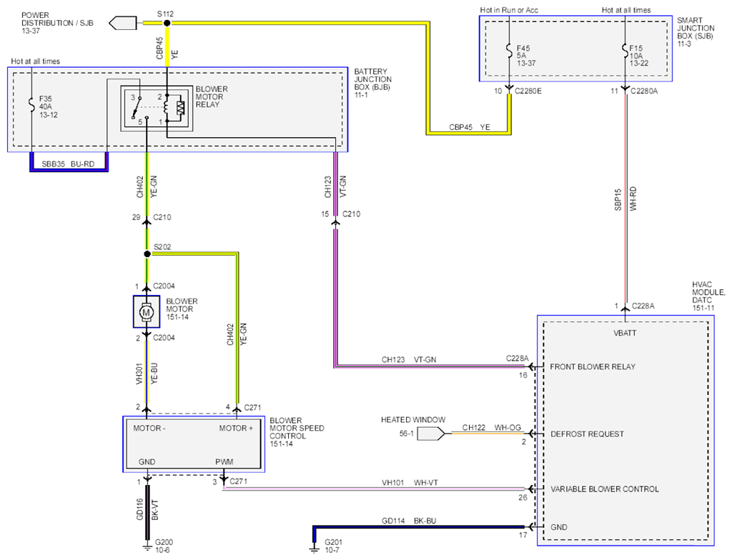The height and width of the screenshot is (560, 732).
Task: Select the "HEATED WINDOW" label
Action: click(x=413, y=420)
